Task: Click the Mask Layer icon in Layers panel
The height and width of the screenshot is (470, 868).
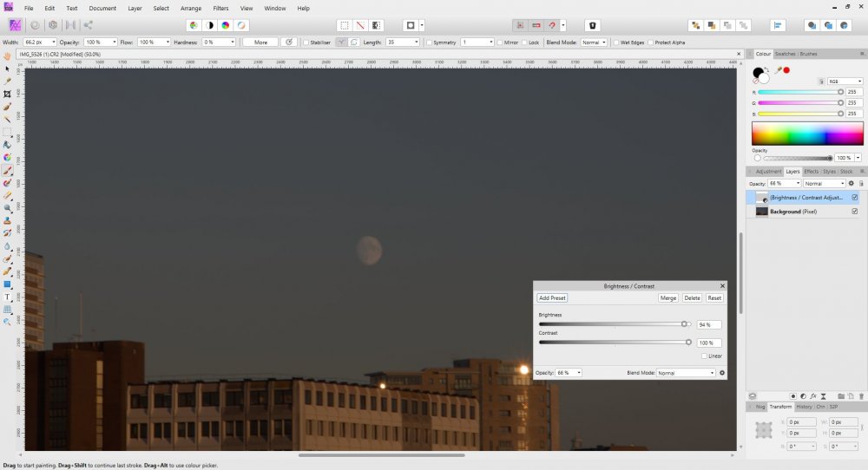Action: (x=793, y=396)
